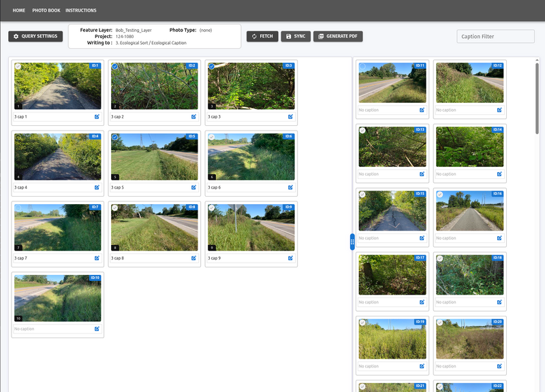Screen dimensions: 545x392
Task: Edit the caption of photo ID:15
Action: [x=422, y=238]
